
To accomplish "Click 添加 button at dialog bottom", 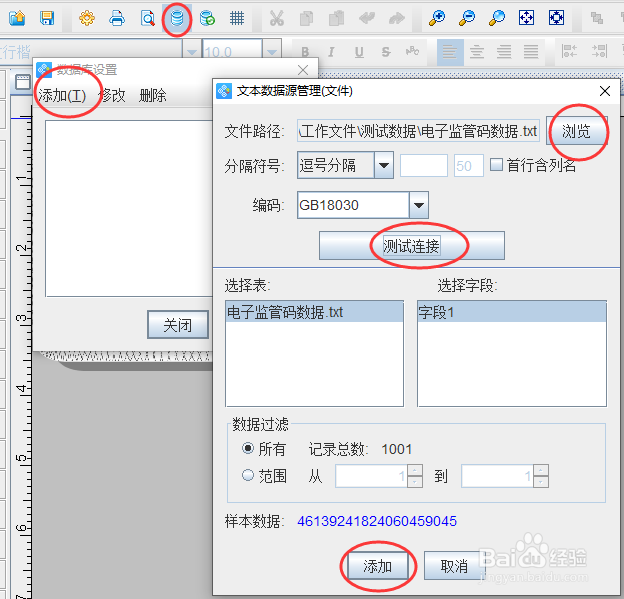I will (x=378, y=566).
